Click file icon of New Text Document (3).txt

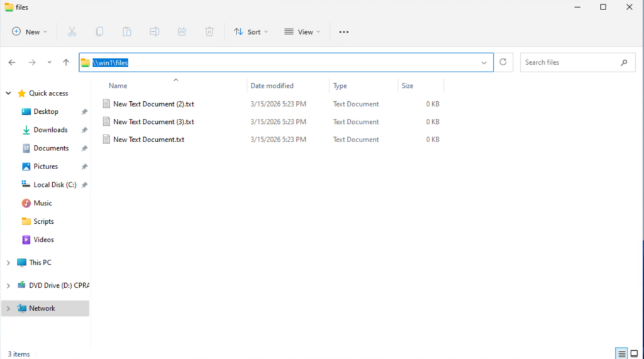(106, 121)
